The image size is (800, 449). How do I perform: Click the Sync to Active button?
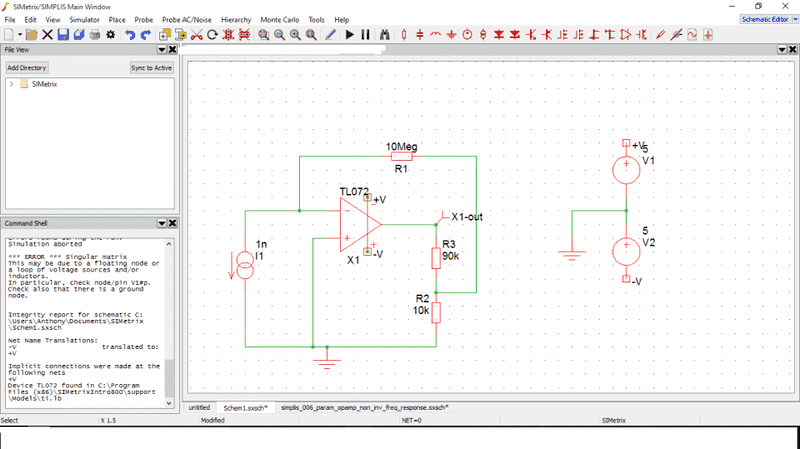pos(152,68)
